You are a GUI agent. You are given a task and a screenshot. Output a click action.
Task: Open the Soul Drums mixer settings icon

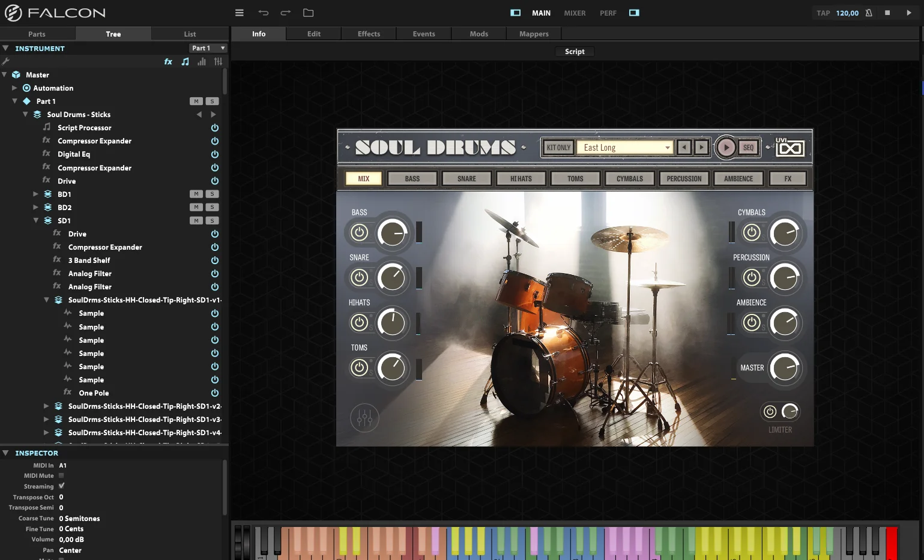[364, 418]
